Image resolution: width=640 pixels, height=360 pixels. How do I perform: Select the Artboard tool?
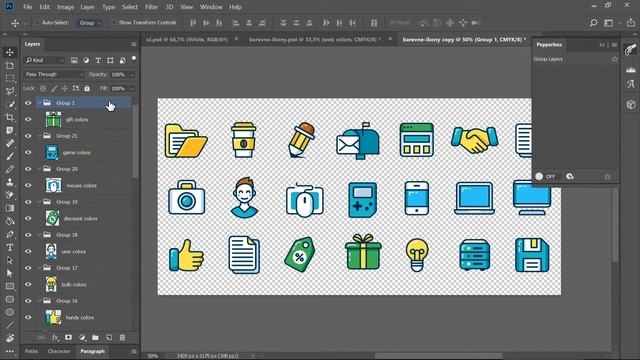(x=10, y=65)
